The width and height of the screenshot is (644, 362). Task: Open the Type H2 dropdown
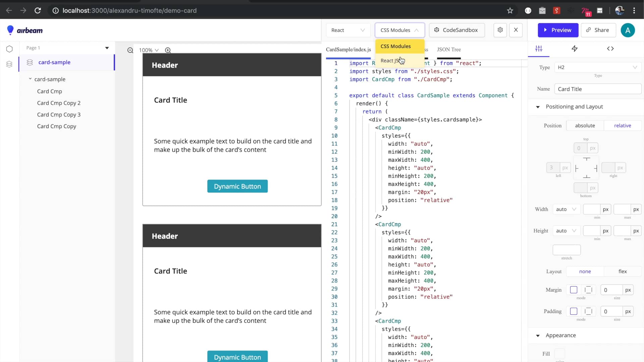(x=597, y=67)
